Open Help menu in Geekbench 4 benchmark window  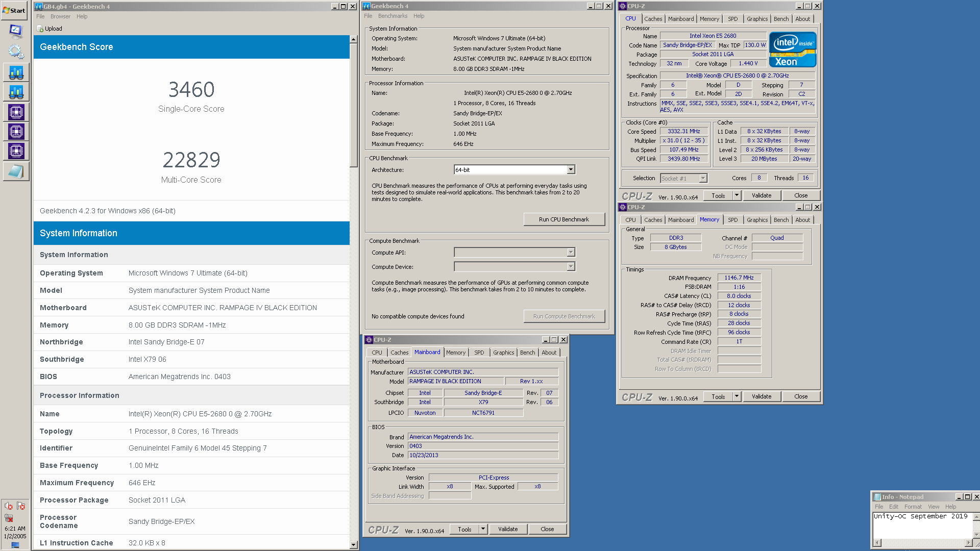point(419,16)
